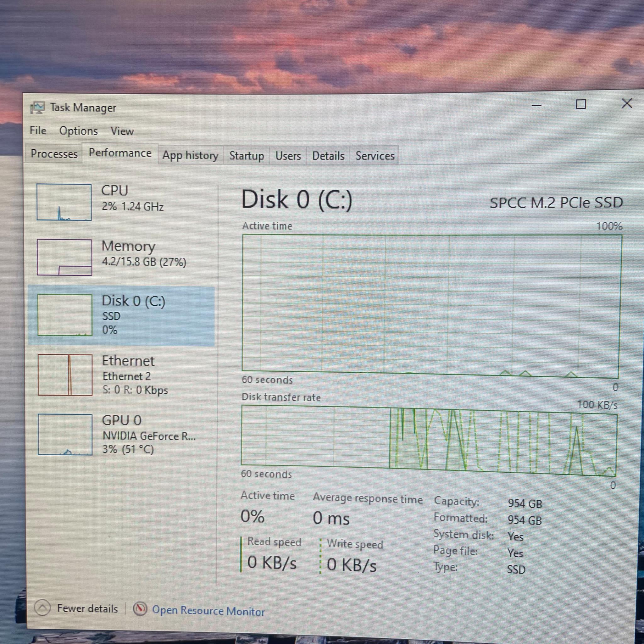Screen dimensions: 644x644
Task: Select the Disk 0 (C:) mini graph
Action: (65, 315)
